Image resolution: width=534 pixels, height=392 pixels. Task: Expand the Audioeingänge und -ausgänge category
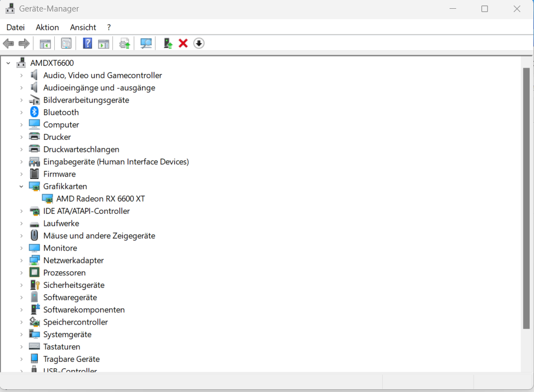[21, 88]
